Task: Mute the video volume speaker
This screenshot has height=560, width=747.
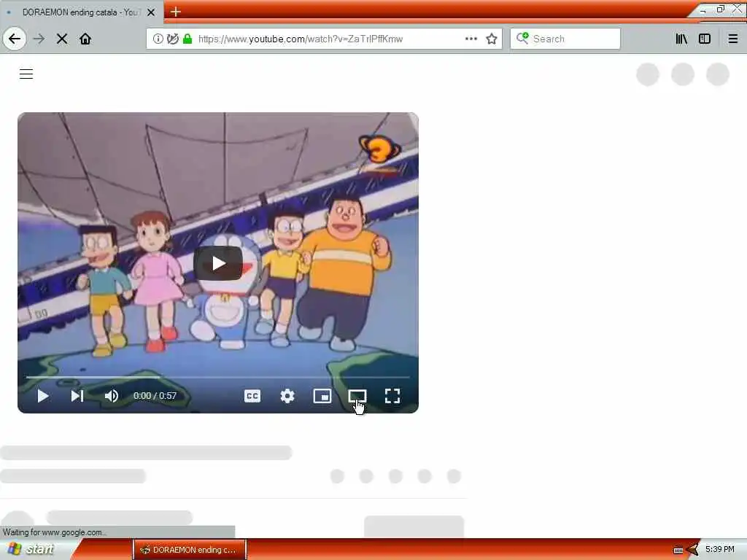Action: (112, 396)
